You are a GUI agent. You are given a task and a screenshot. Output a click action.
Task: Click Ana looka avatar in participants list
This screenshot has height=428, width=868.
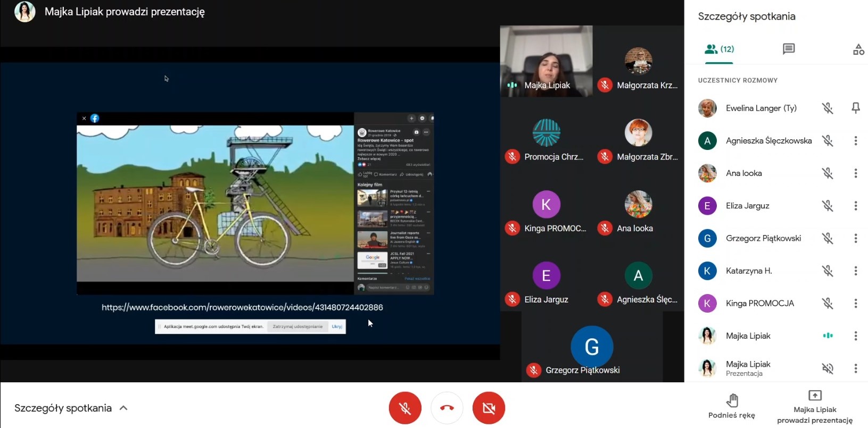707,173
